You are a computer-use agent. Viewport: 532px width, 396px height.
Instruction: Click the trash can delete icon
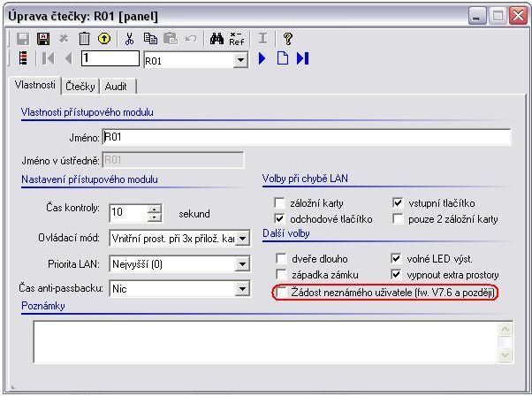point(84,39)
